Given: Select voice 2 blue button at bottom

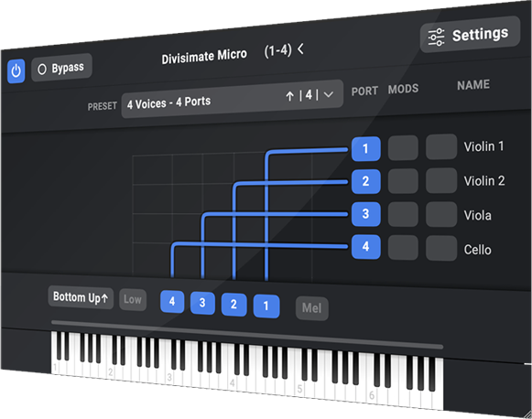Looking at the screenshot, I should pyautogui.click(x=233, y=305).
